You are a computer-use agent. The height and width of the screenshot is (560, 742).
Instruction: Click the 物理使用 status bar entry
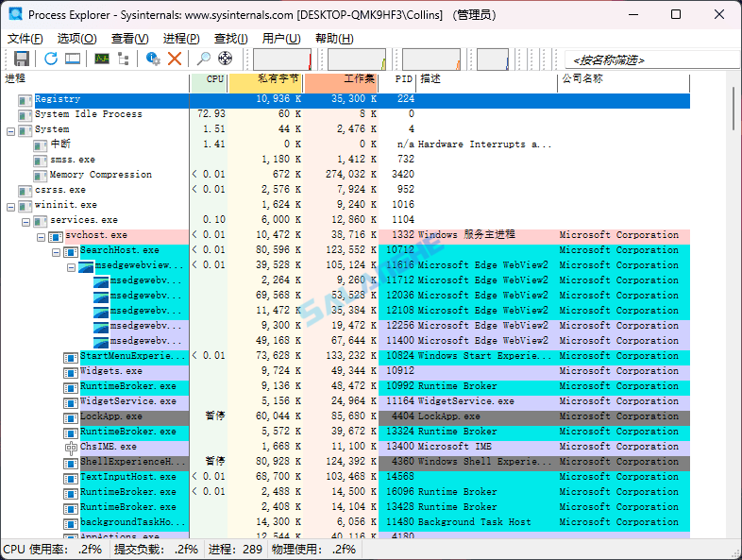click(313, 549)
